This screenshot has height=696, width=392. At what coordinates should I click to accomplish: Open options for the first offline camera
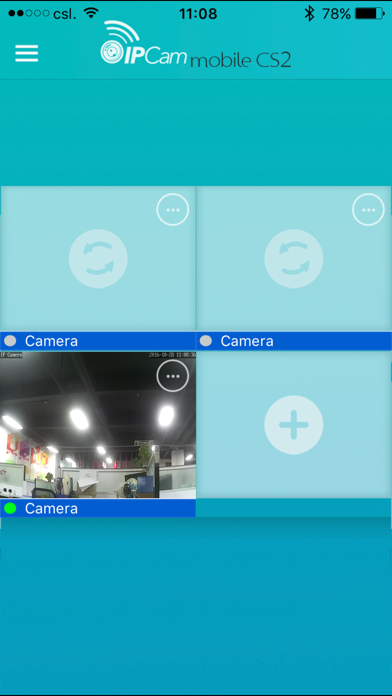173,210
